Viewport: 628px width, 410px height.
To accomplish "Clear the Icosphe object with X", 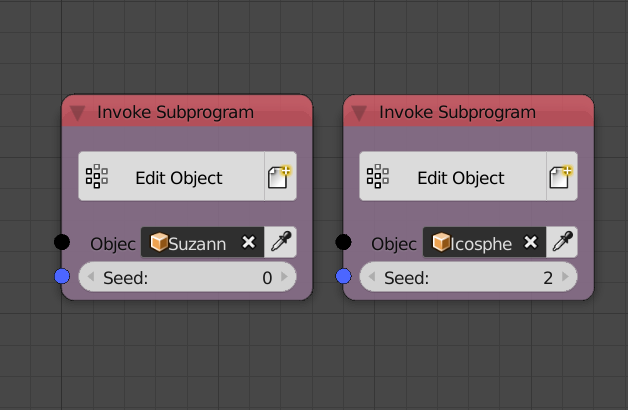I will 531,242.
